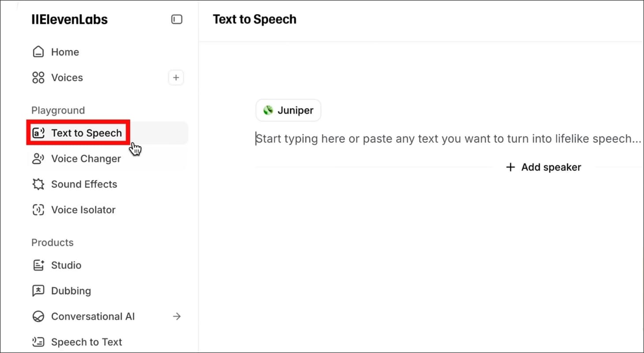
Task: Open the Voices section in the sidebar
Action: click(x=67, y=77)
